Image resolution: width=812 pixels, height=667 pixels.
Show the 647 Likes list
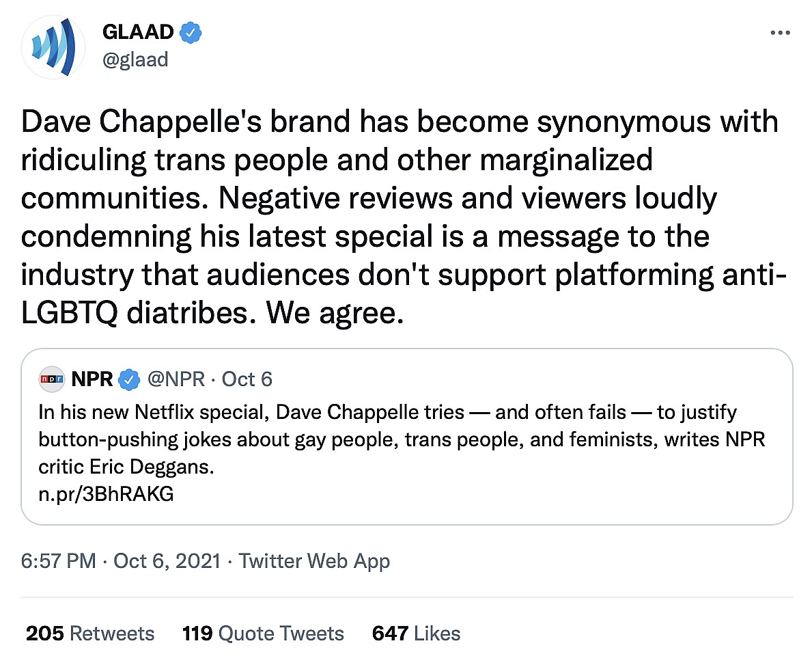(x=416, y=634)
